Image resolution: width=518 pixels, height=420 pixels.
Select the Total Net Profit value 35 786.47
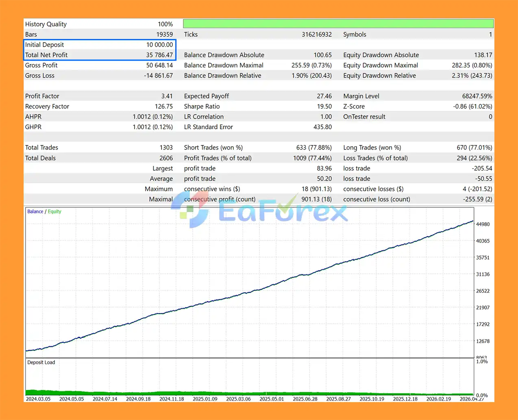click(x=159, y=55)
